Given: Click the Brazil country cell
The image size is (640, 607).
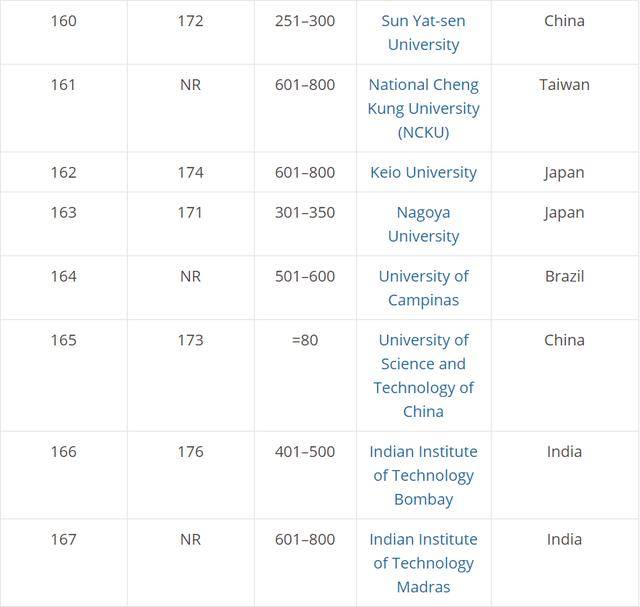Looking at the screenshot, I should [565, 287].
